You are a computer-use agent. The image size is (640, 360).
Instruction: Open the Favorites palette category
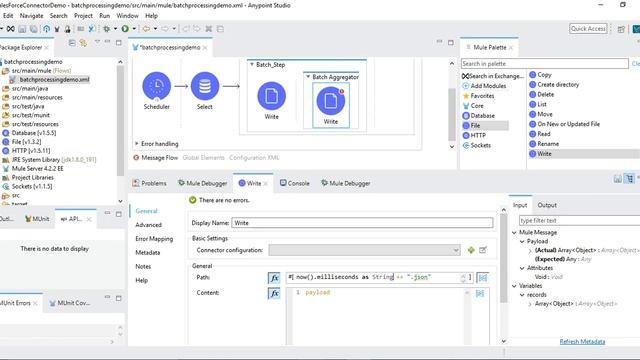pos(478,96)
